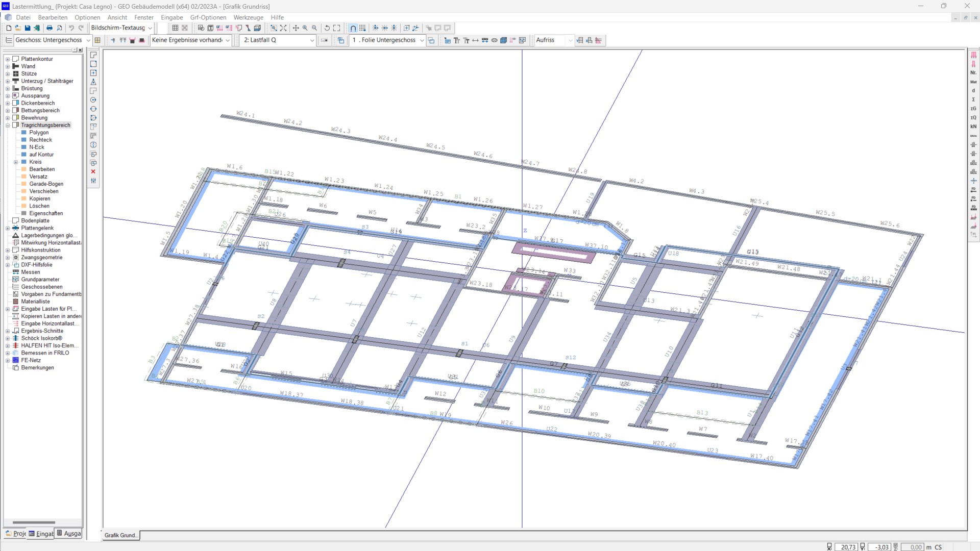The image size is (980, 551).
Task: Open the Datei menu
Action: coord(23,17)
